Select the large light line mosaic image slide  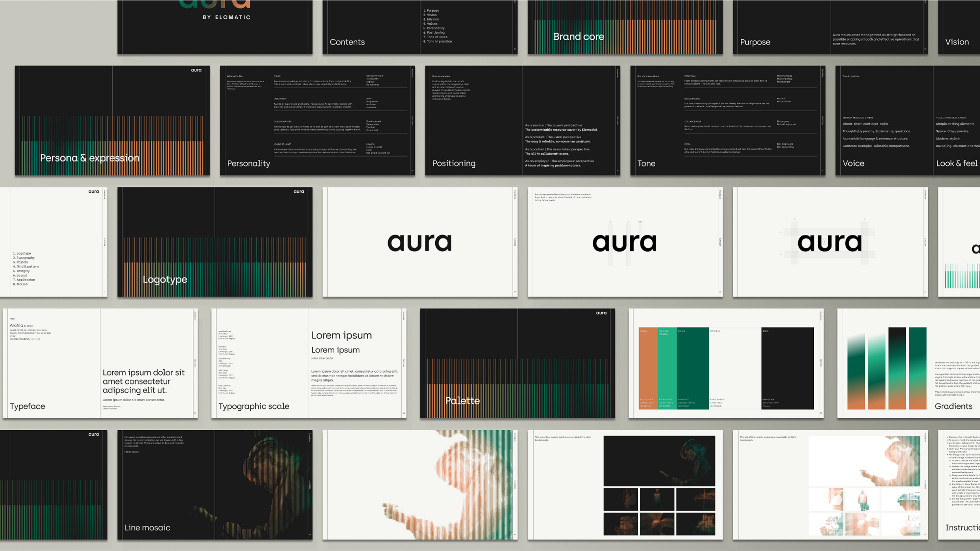tap(420, 485)
